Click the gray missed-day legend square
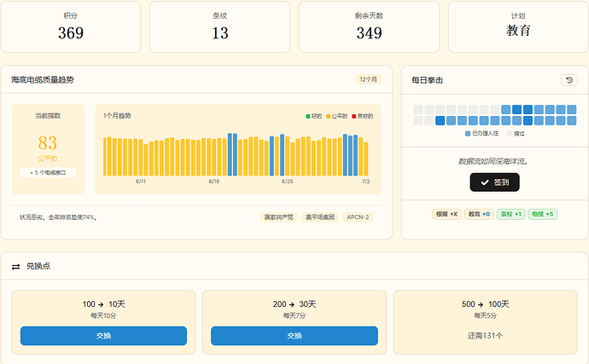589x364 pixels. point(510,134)
